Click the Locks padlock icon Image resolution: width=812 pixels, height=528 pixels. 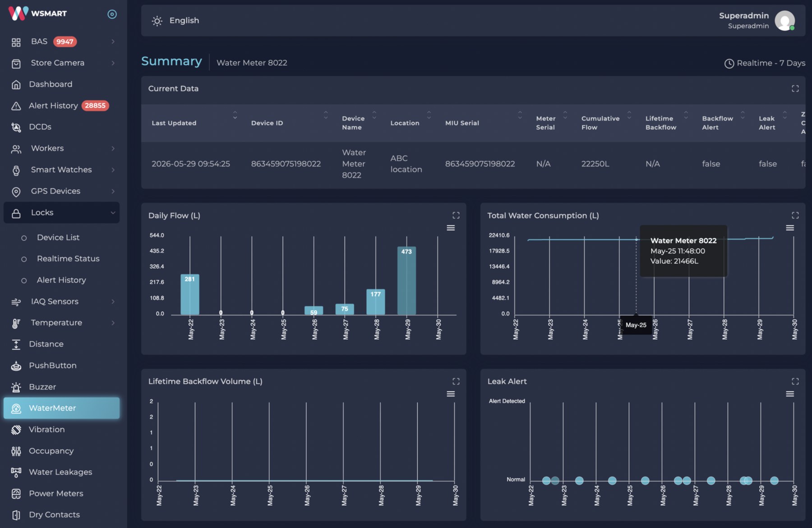coord(16,213)
